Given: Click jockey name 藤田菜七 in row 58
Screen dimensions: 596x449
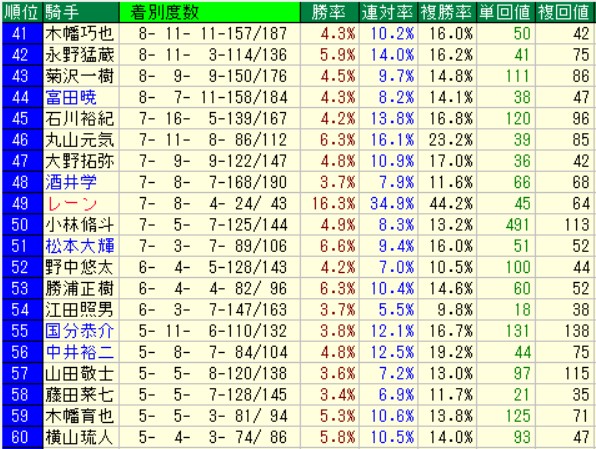Looking at the screenshot, I should point(80,395).
